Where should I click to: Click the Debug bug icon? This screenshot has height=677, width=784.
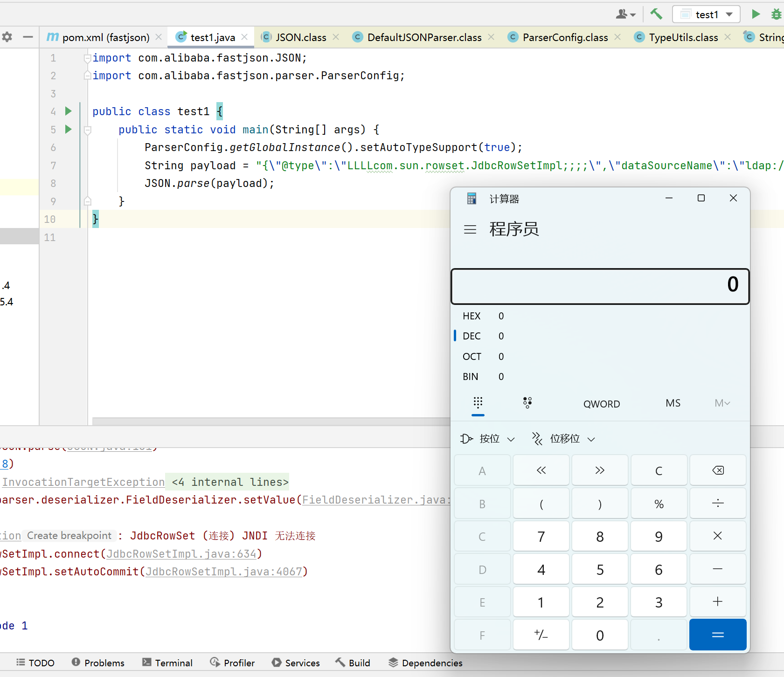(777, 14)
